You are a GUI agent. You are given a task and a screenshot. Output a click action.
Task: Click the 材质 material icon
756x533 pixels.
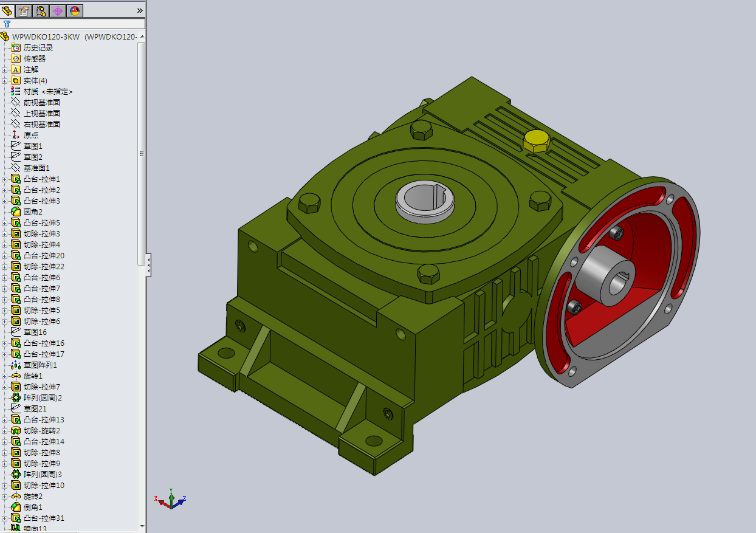16,91
